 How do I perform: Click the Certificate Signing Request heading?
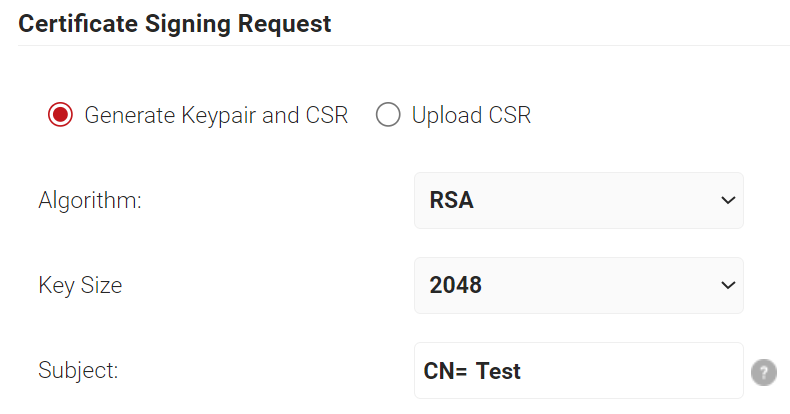pos(175,24)
